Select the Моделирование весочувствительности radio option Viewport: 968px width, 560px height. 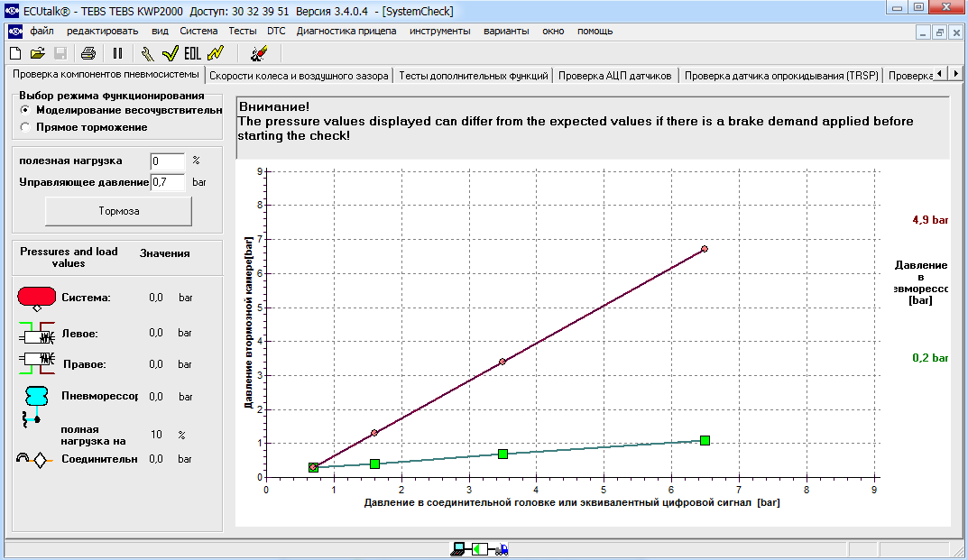click(25, 110)
